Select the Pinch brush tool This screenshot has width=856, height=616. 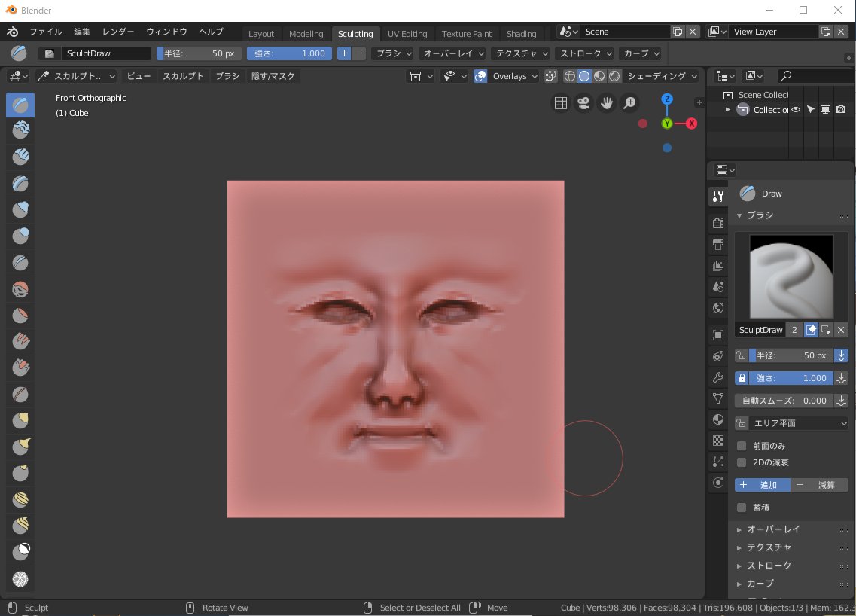20,394
